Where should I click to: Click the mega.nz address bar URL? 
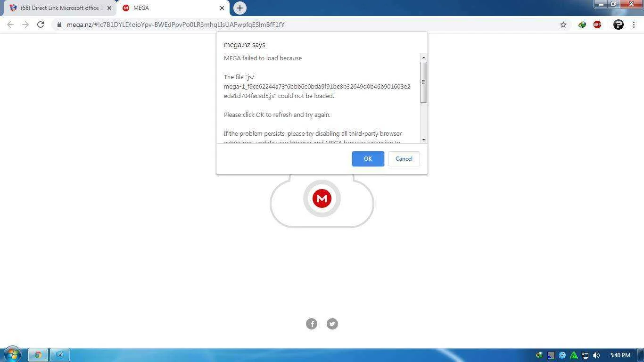[175, 25]
